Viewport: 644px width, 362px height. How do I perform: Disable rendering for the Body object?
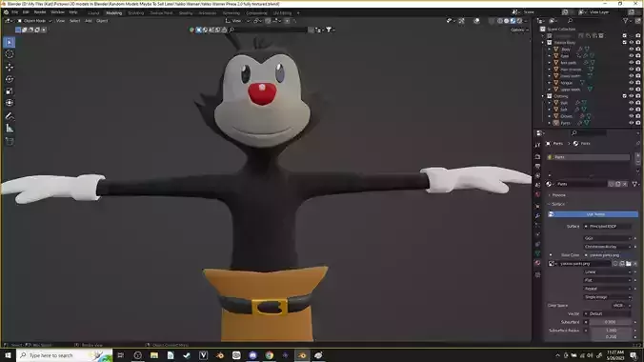pyautogui.click(x=638, y=50)
